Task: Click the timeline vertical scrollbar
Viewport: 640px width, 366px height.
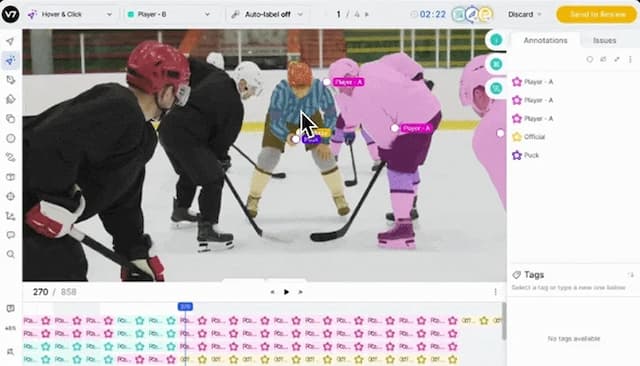Action: (x=504, y=321)
